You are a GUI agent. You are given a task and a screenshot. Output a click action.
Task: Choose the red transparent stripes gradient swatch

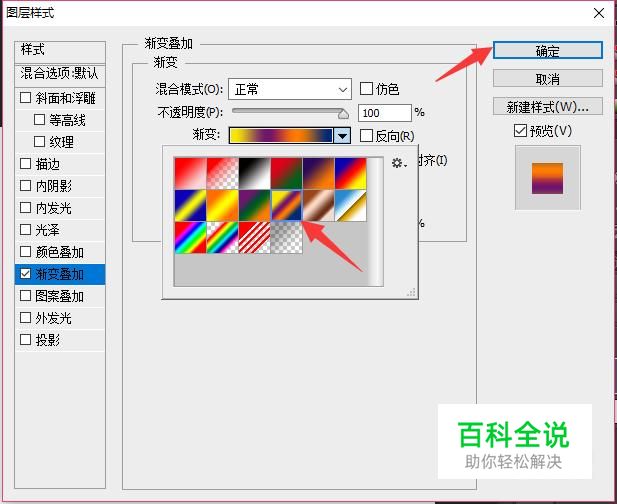[x=255, y=237]
